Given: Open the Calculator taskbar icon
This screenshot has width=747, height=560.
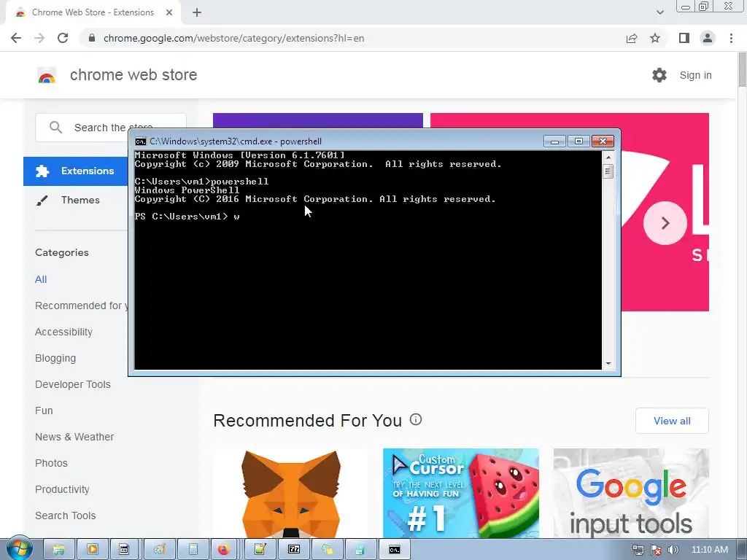Looking at the screenshot, I should pyautogui.click(x=193, y=550).
